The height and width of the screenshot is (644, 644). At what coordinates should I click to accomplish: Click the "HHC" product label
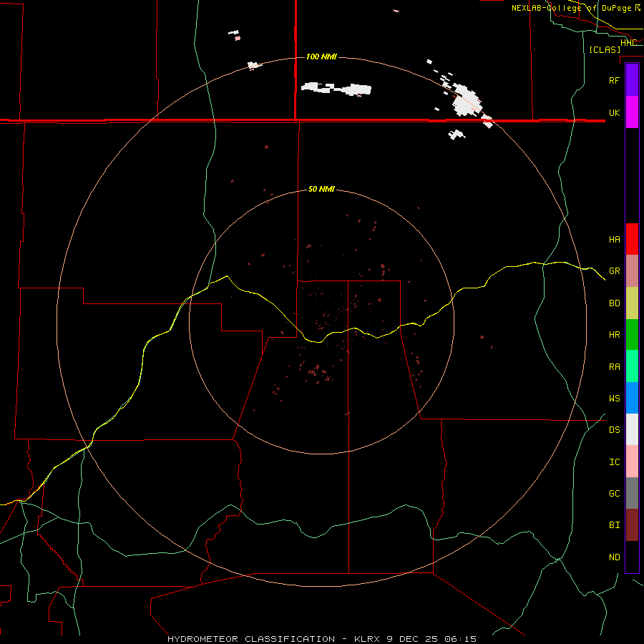[628, 43]
